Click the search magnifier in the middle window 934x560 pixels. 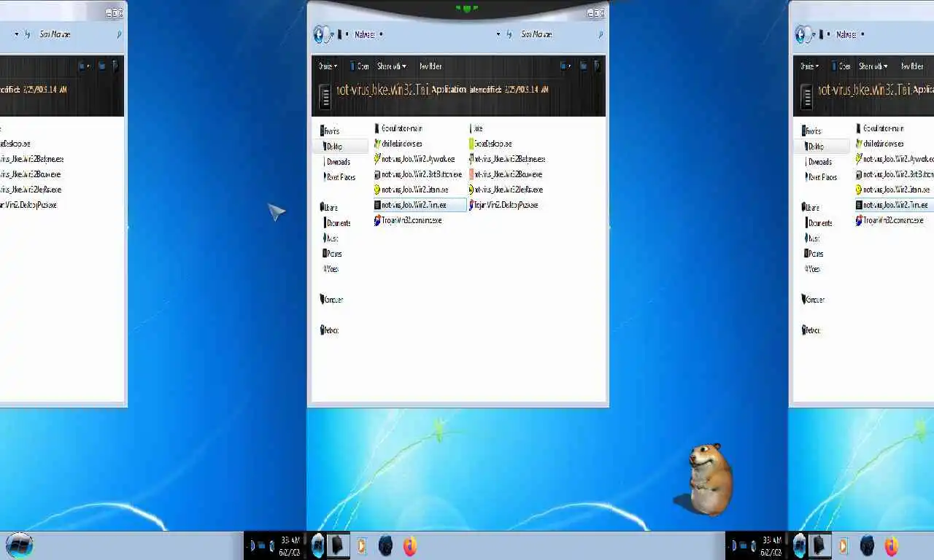pyautogui.click(x=601, y=34)
